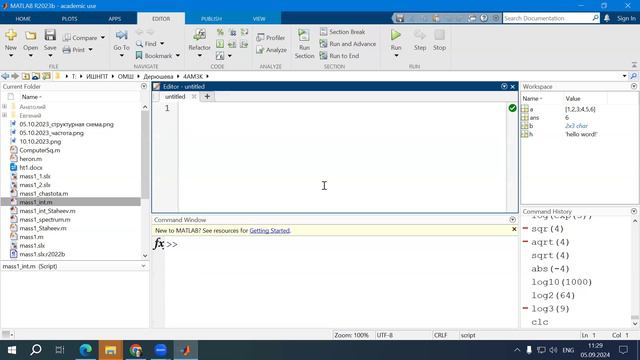Expand the mass1_int.m details panel
640x360 pixels.
[143, 266]
